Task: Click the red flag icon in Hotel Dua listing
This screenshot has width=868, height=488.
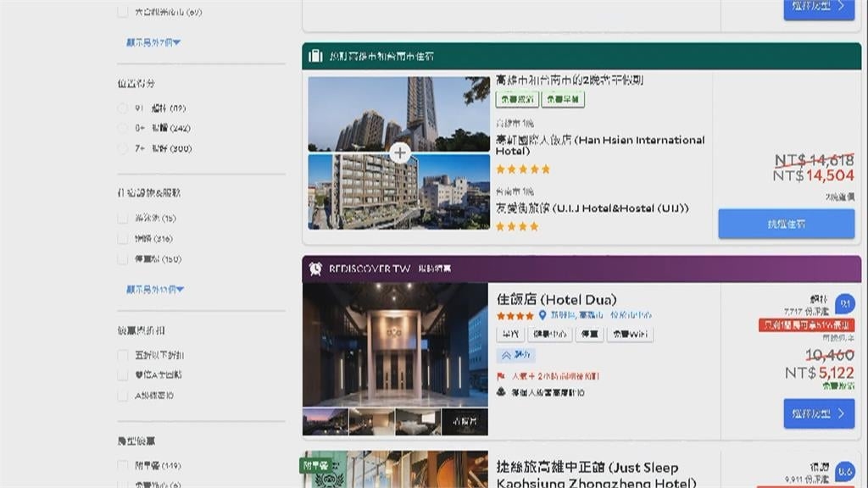Action: (x=502, y=375)
